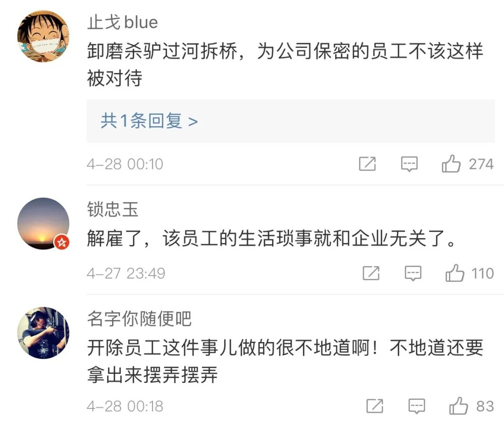Open 止戈blue's Luffy avatar profile

[x=43, y=37]
